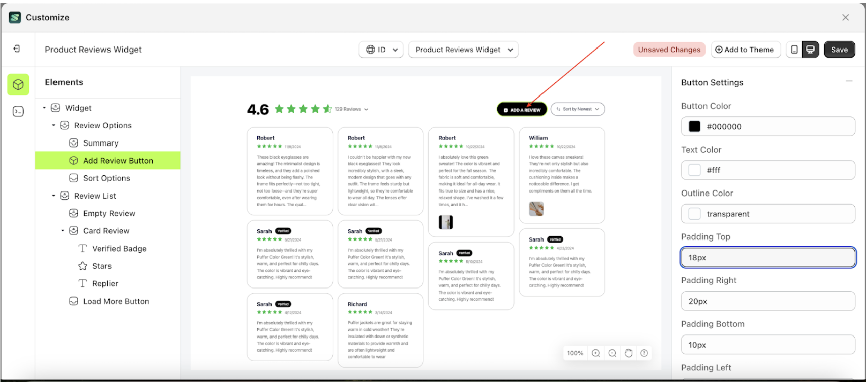Click the Add Review Button cube icon
The image size is (868, 384).
(74, 161)
